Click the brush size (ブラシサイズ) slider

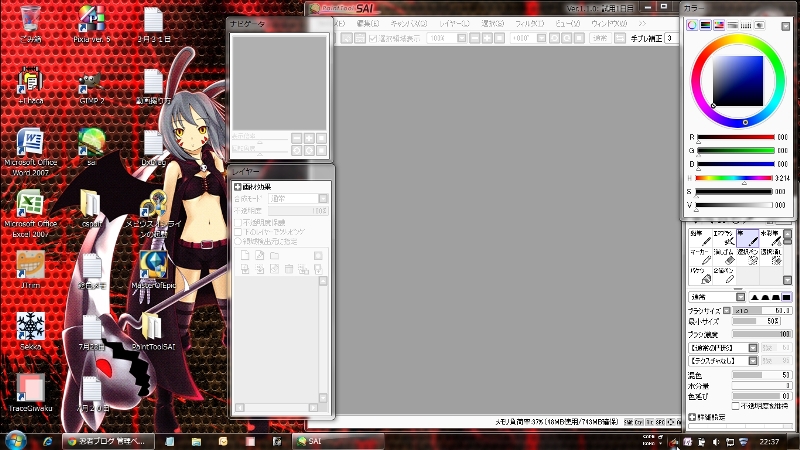pyautogui.click(x=762, y=310)
